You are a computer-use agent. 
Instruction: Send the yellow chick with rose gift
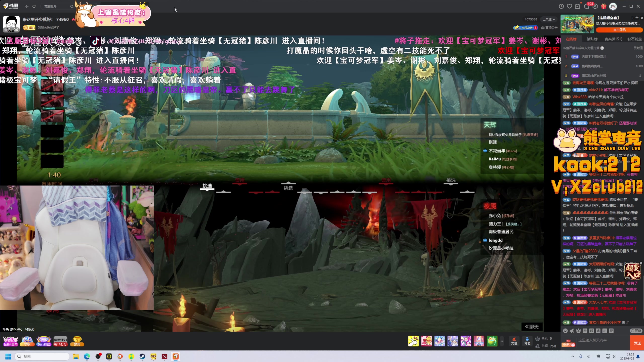[x=426, y=341]
